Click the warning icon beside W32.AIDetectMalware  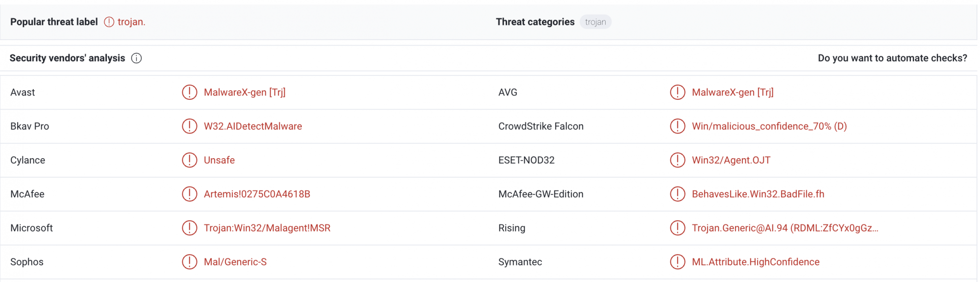tap(190, 126)
